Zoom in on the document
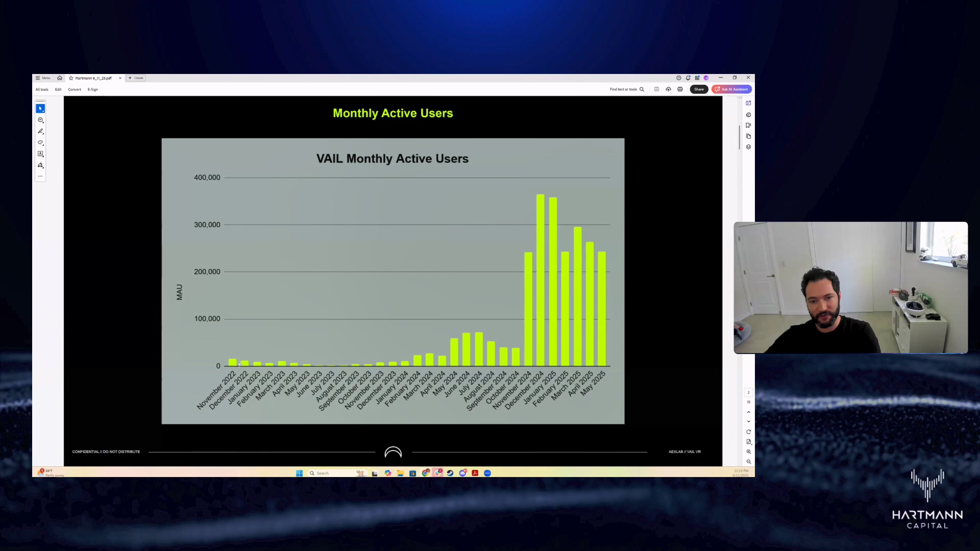Image resolution: width=980 pixels, height=551 pixels. point(748,452)
